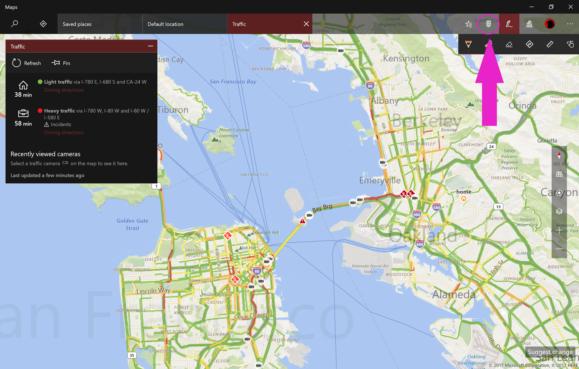Open the Saved places star icon
This screenshot has width=579, height=369.
tap(468, 24)
